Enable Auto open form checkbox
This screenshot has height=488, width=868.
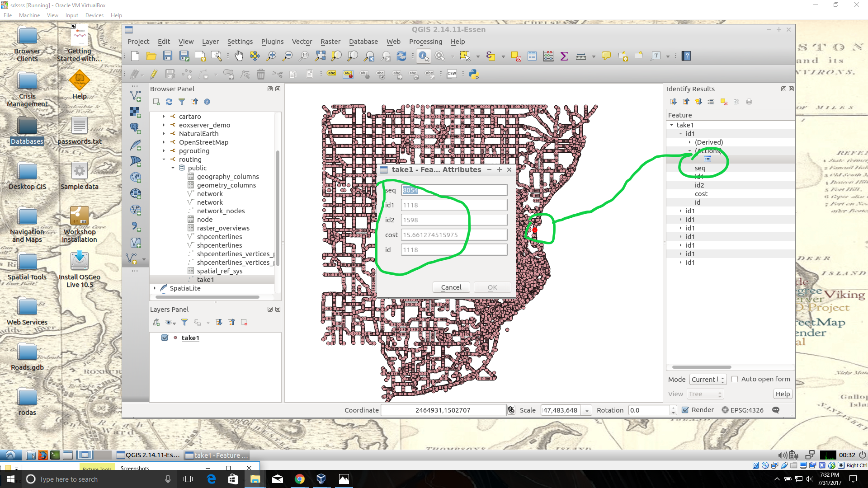tap(735, 379)
